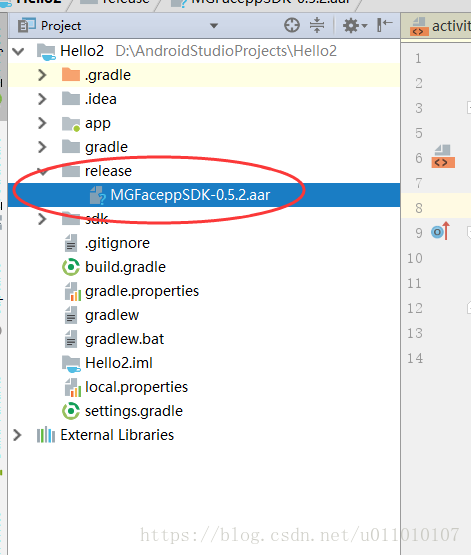The width and height of the screenshot is (471, 555).
Task: Expand the .idea folder
Action: point(42,99)
